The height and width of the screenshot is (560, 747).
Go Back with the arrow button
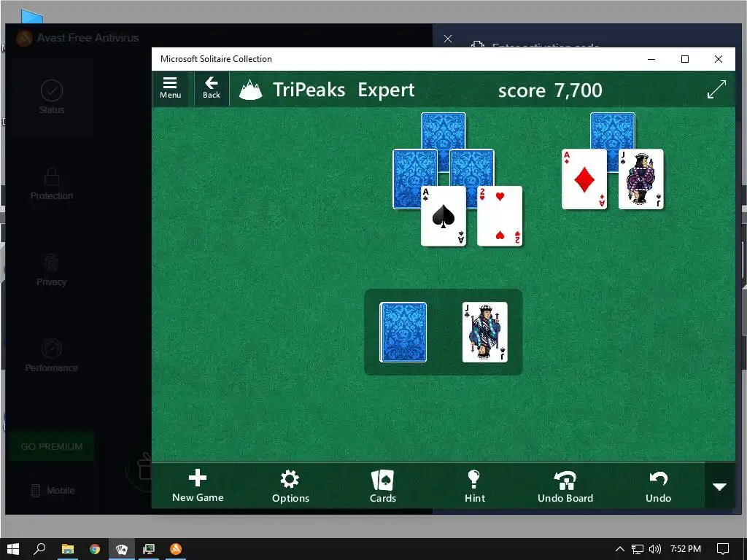(x=211, y=88)
